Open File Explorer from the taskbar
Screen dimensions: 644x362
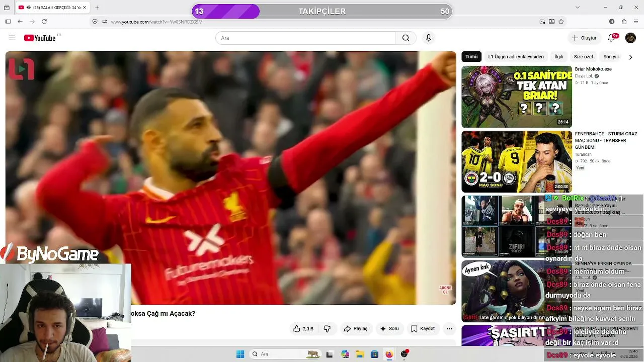(x=360, y=354)
